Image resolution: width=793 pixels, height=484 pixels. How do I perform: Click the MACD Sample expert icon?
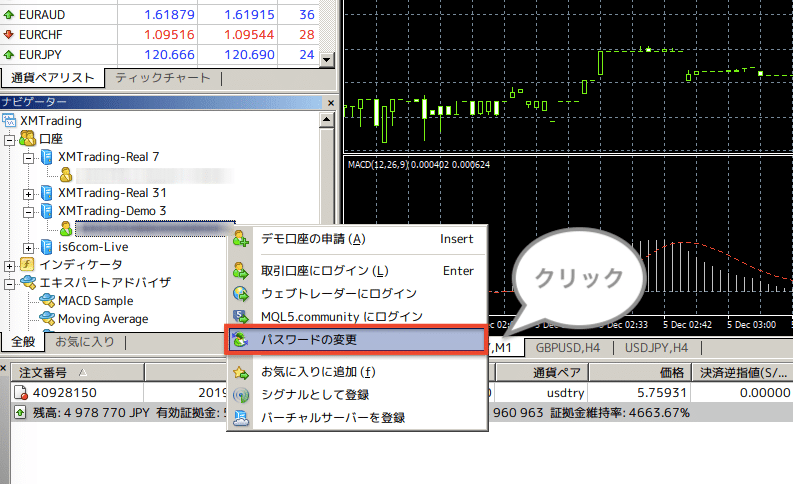pyautogui.click(x=47, y=300)
